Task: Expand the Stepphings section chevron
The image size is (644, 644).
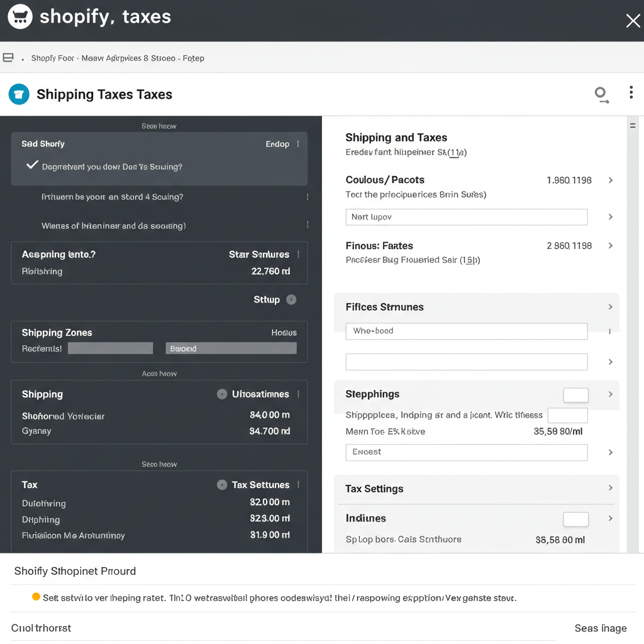Action: (611, 394)
